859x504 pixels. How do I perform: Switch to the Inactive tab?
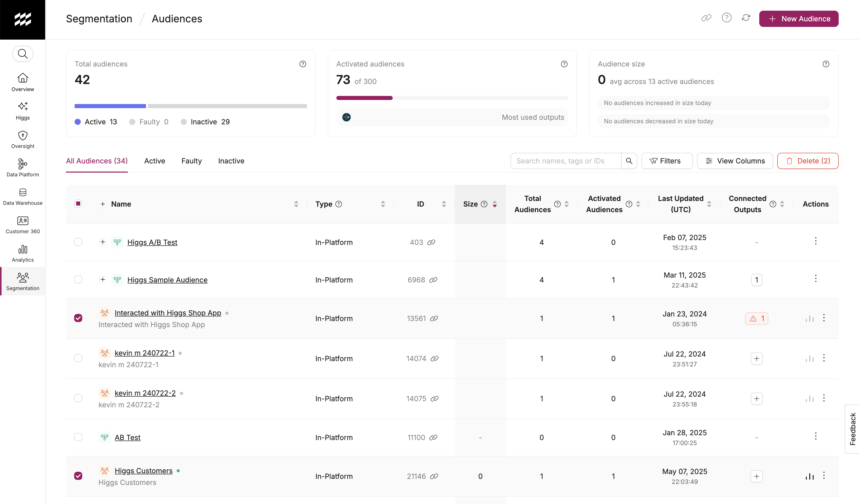click(x=231, y=161)
